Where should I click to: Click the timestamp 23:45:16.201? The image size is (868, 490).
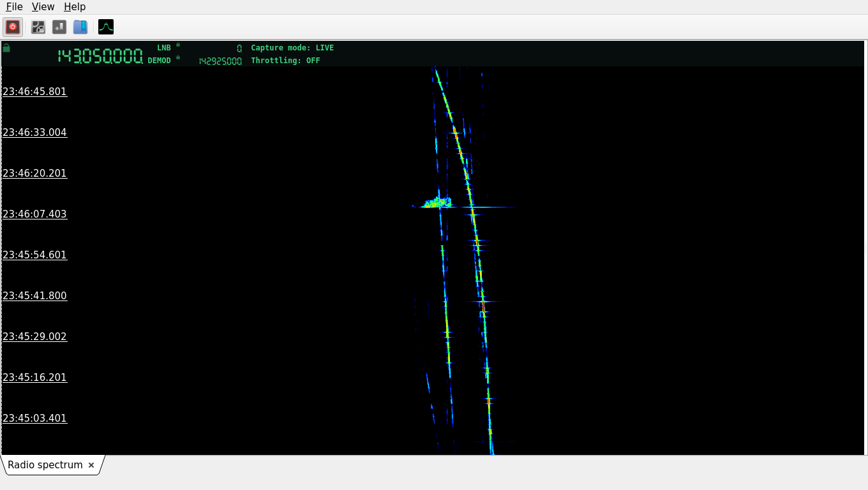point(34,377)
